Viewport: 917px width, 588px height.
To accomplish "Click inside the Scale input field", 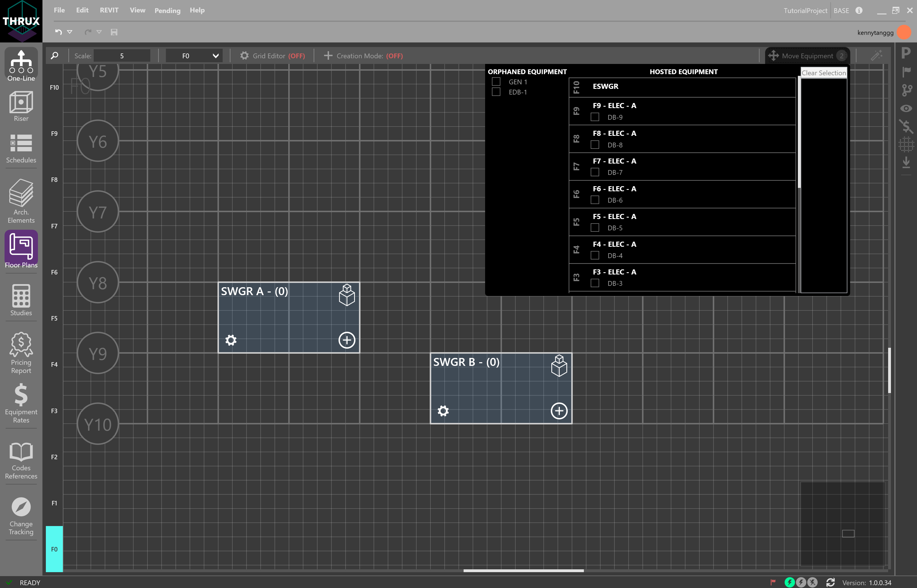I will tap(122, 55).
